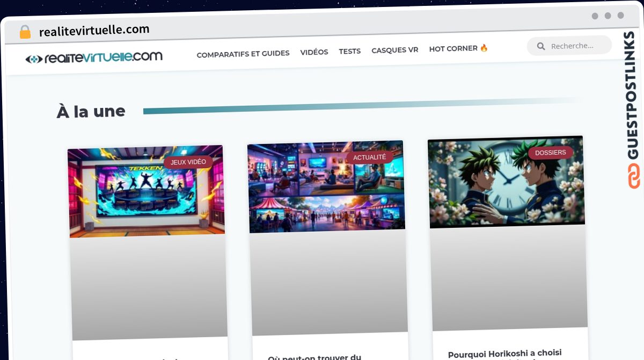Click the orange chain-link Guestpostlinks icon
The width and height of the screenshot is (644, 360).
(x=634, y=177)
